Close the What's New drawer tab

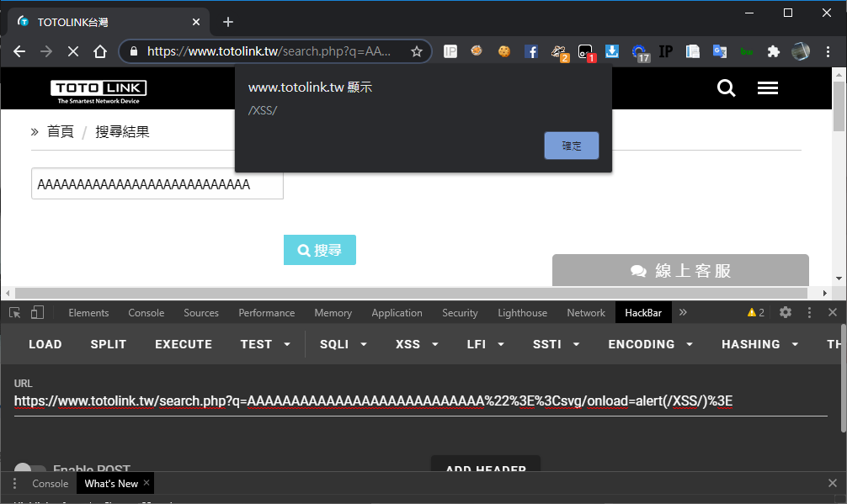(146, 483)
